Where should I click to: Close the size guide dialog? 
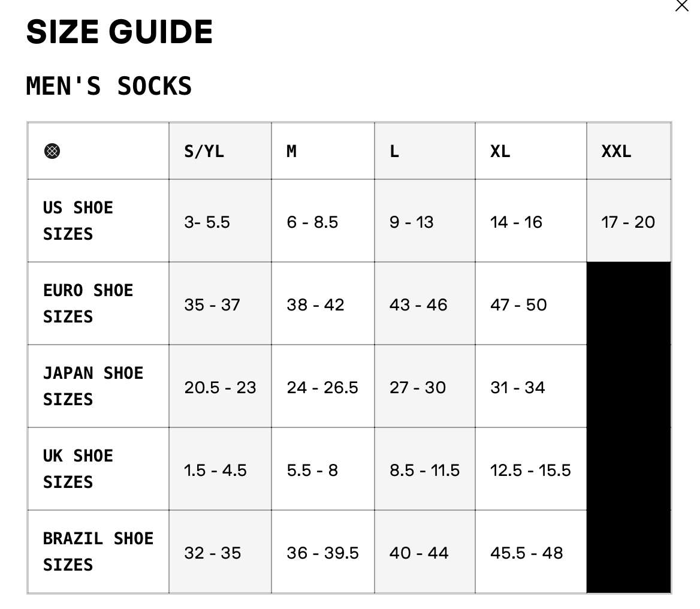point(681,6)
